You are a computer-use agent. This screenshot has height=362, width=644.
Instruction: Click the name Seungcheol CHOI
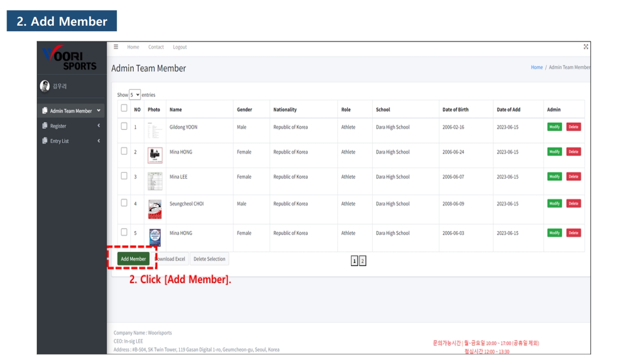tap(187, 204)
